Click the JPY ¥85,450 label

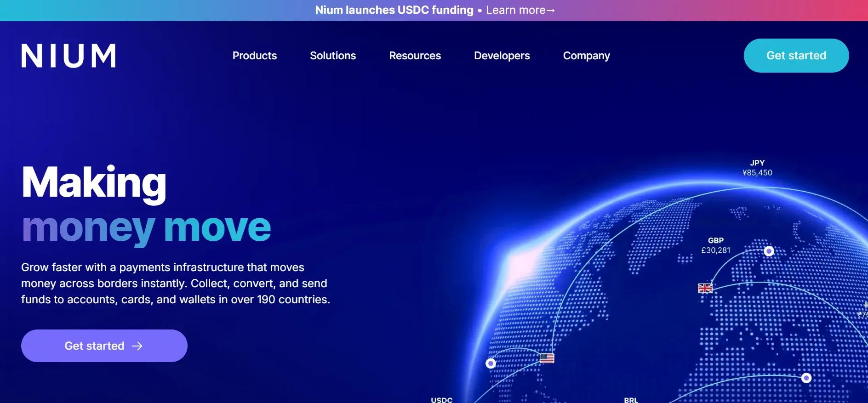[757, 168]
